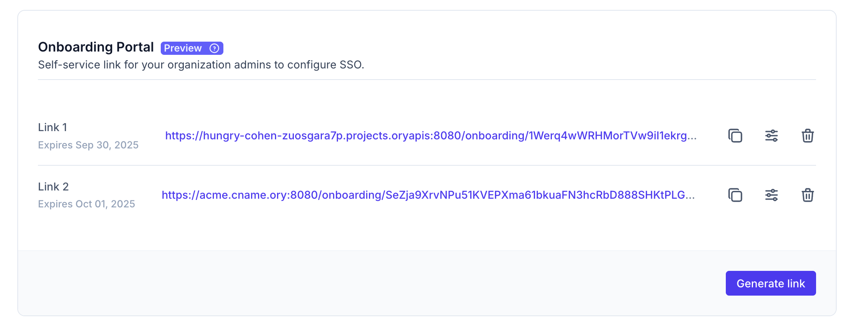
Task: Click the divider line under the description
Action: [427, 80]
